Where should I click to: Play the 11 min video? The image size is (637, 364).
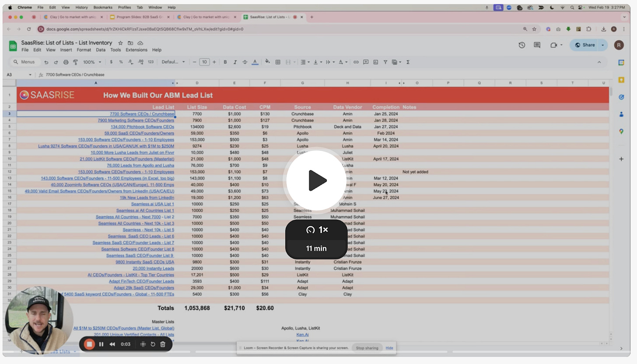pyautogui.click(x=316, y=180)
